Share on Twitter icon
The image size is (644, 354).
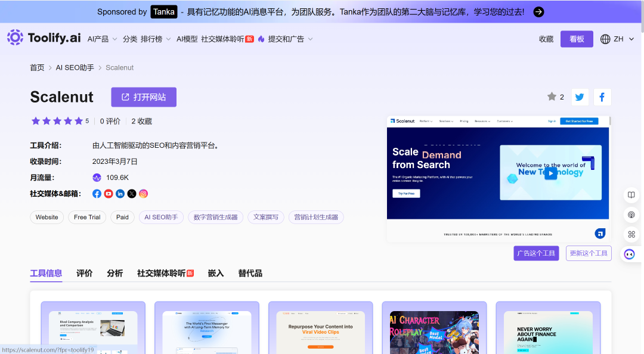(580, 97)
